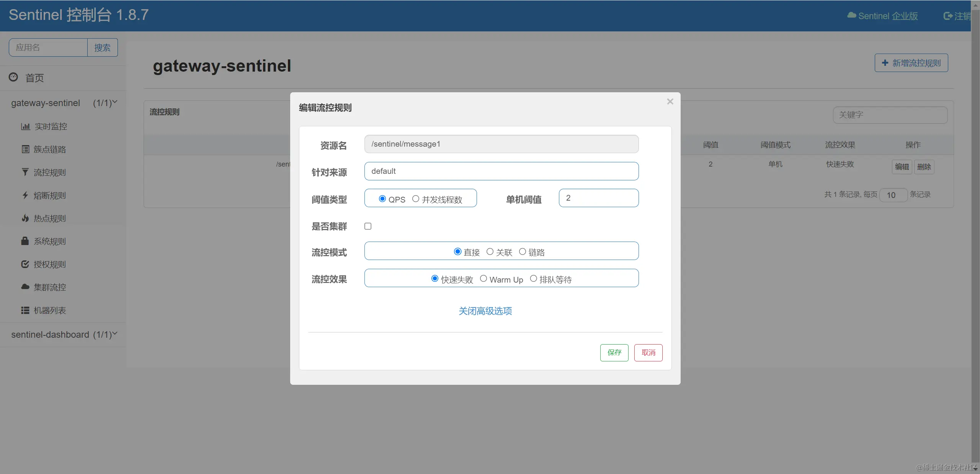Click the list icon beside 簇点链路
The width and height of the screenshot is (980, 474).
pyautogui.click(x=25, y=149)
